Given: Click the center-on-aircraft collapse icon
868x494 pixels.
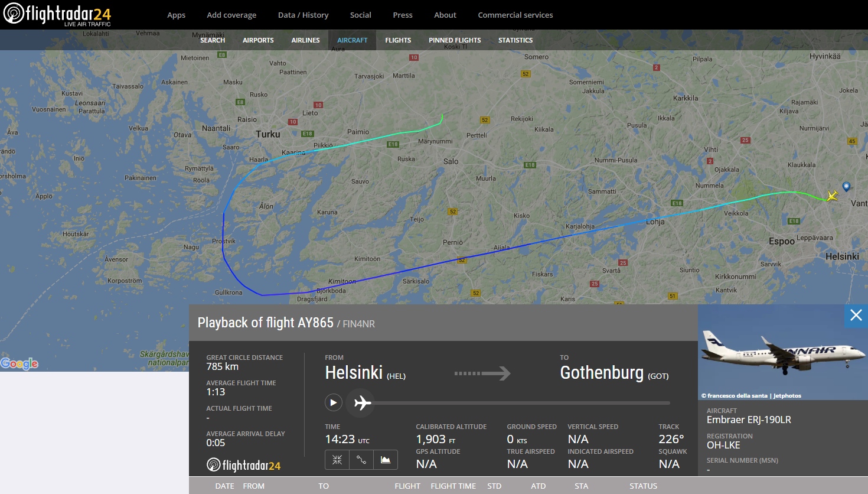Looking at the screenshot, I should pyautogui.click(x=337, y=460).
